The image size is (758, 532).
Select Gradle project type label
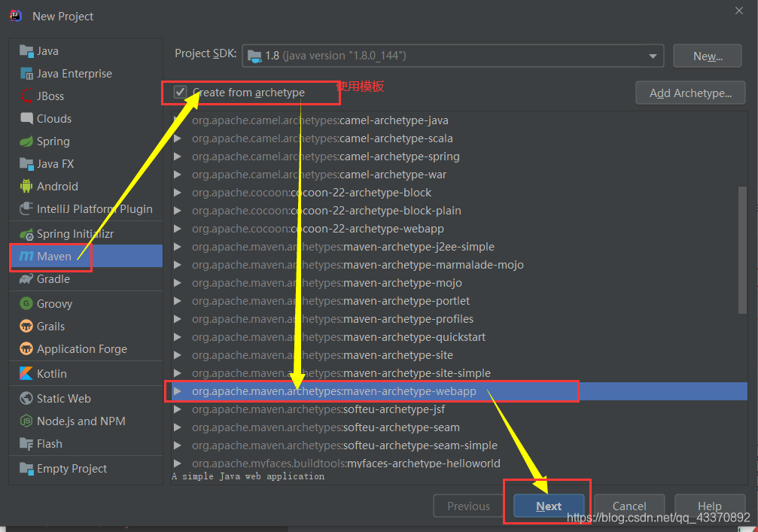[53, 279]
